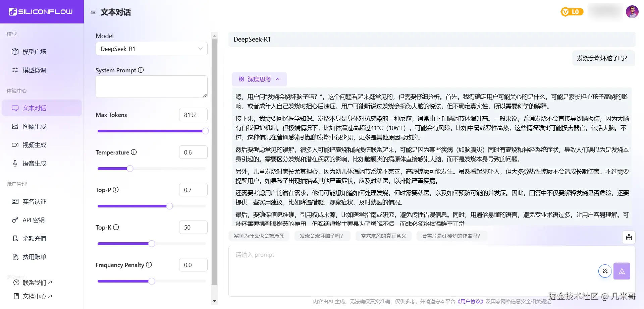
Task: Click the purple send message button
Action: coord(622,271)
